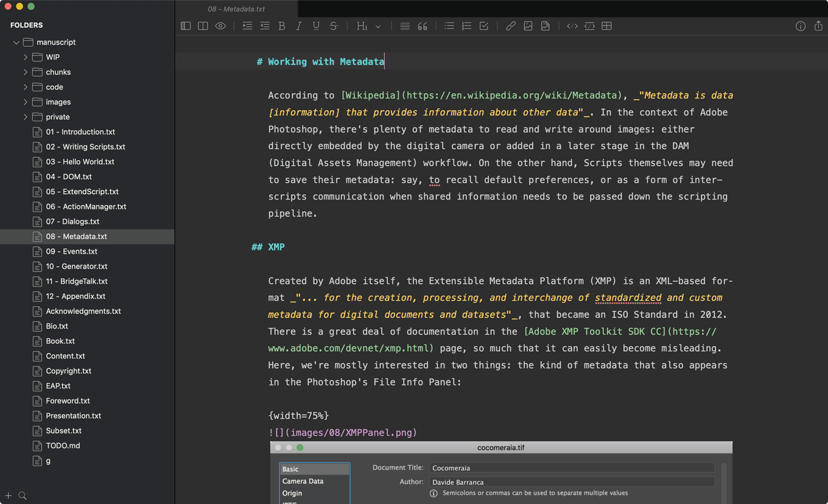The image size is (828, 504).
Task: Insert an image from the toolbar
Action: coord(528,26)
